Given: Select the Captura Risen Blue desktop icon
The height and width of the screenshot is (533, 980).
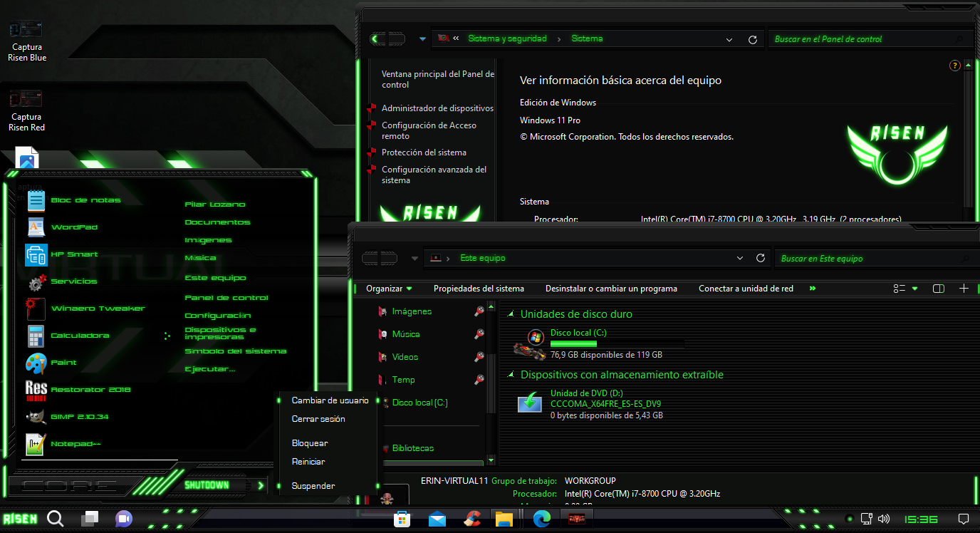Looking at the screenshot, I should pos(27,41).
